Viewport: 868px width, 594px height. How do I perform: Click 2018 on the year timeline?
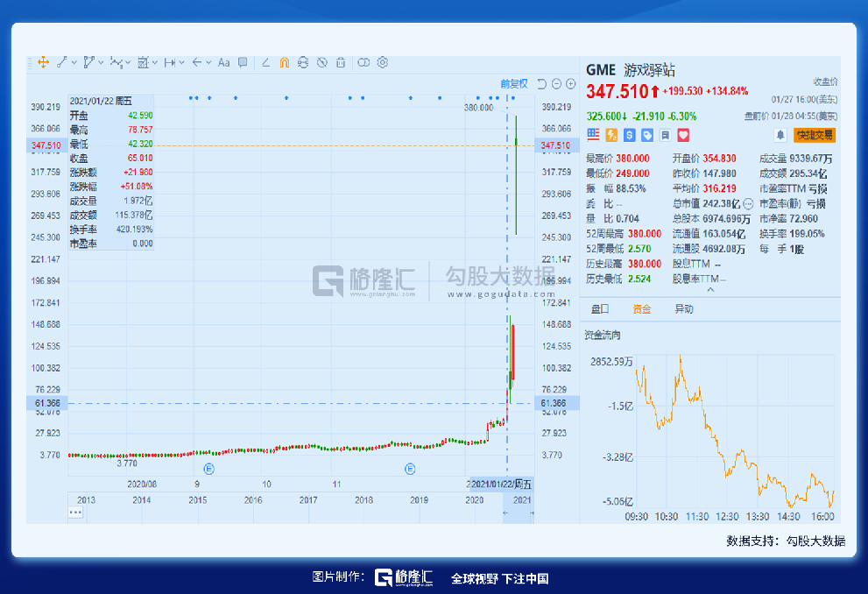click(x=363, y=500)
